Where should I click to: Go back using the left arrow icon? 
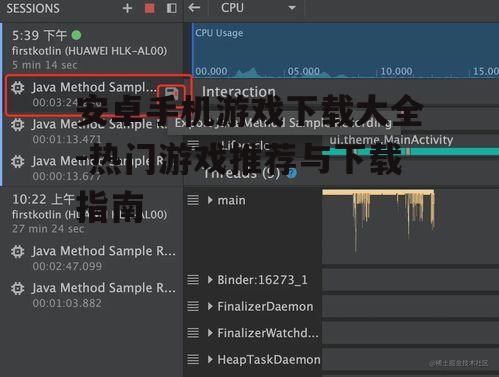pyautogui.click(x=194, y=8)
